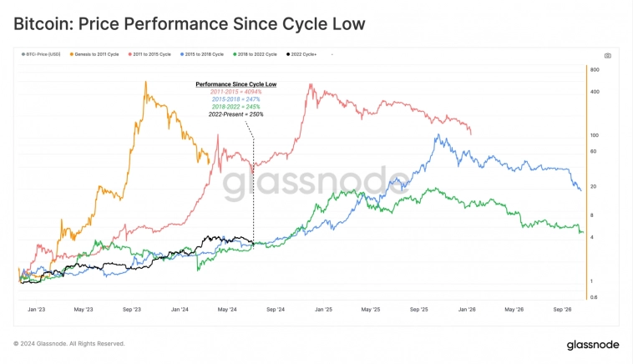
Task: Click the 2022-Present = 250% annotation line
Action: 235,114
